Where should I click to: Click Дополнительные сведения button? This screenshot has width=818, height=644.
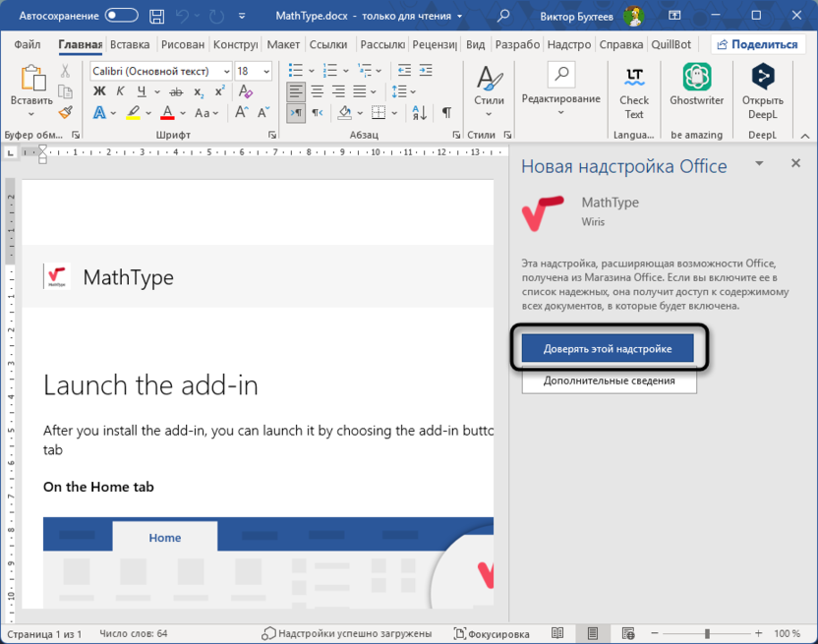pos(609,381)
